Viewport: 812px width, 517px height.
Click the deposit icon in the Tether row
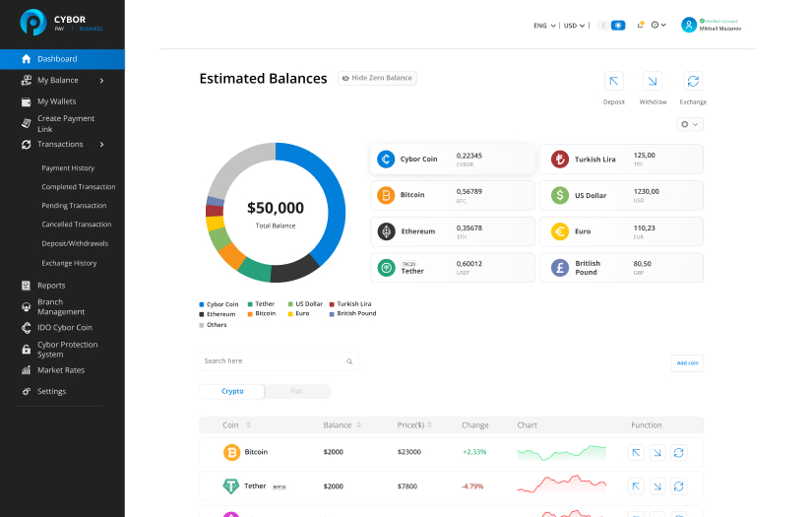pos(636,486)
